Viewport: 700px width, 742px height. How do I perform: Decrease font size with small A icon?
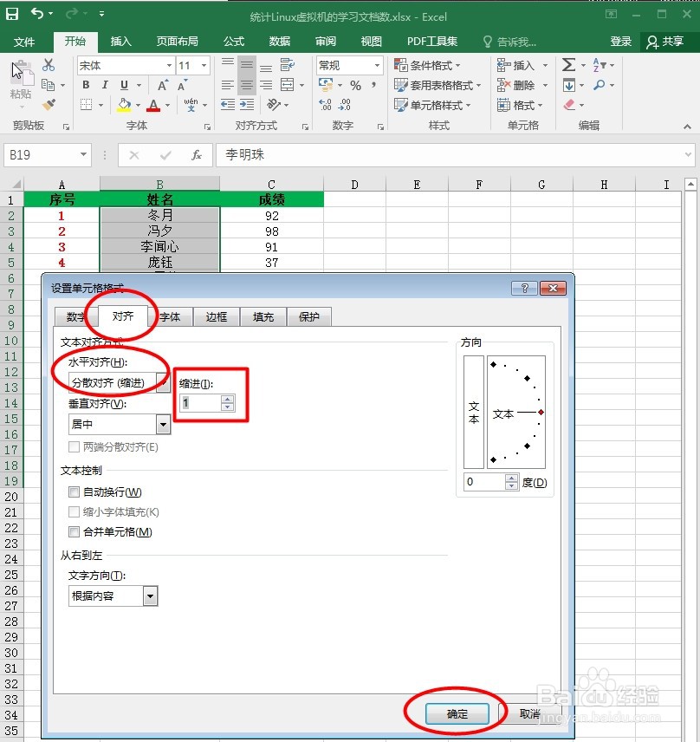182,86
